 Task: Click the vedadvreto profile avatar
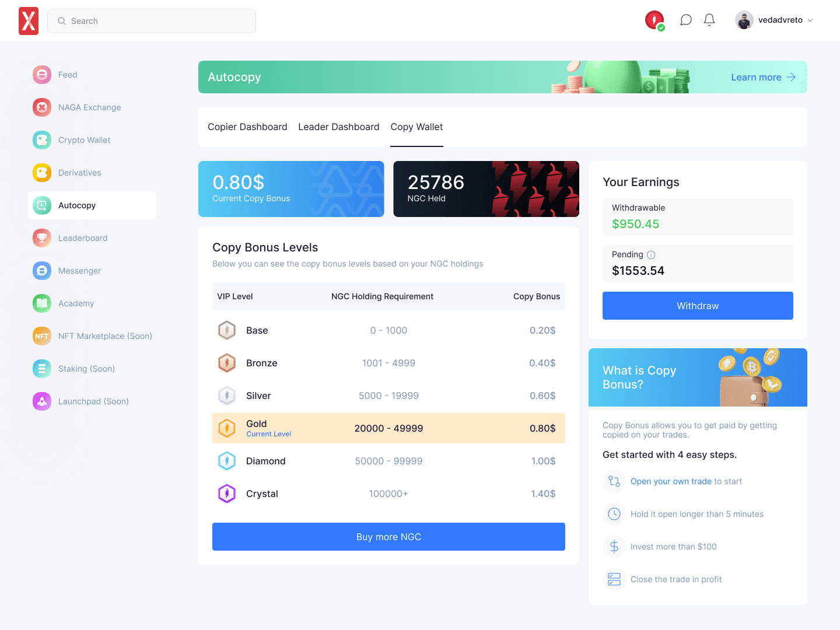point(744,20)
